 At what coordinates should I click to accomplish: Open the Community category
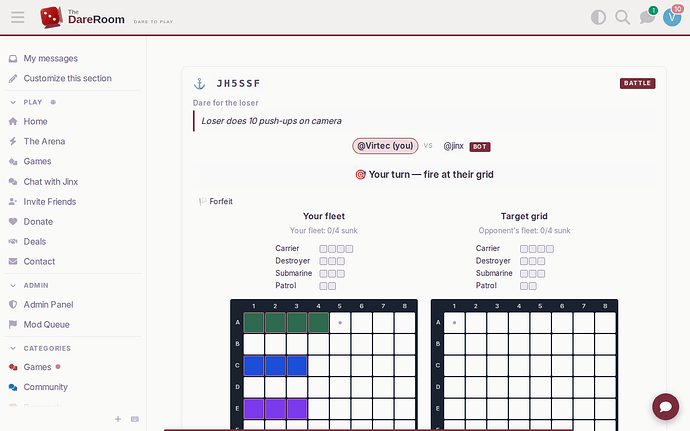click(45, 387)
